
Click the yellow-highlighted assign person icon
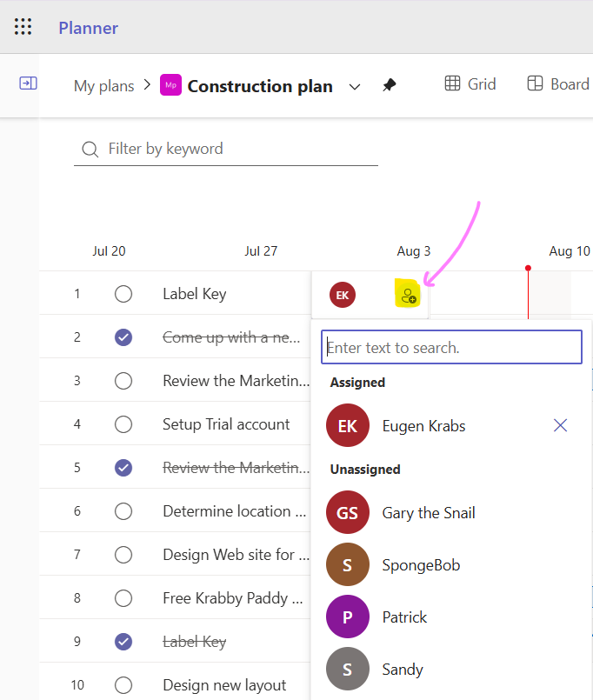tap(408, 295)
